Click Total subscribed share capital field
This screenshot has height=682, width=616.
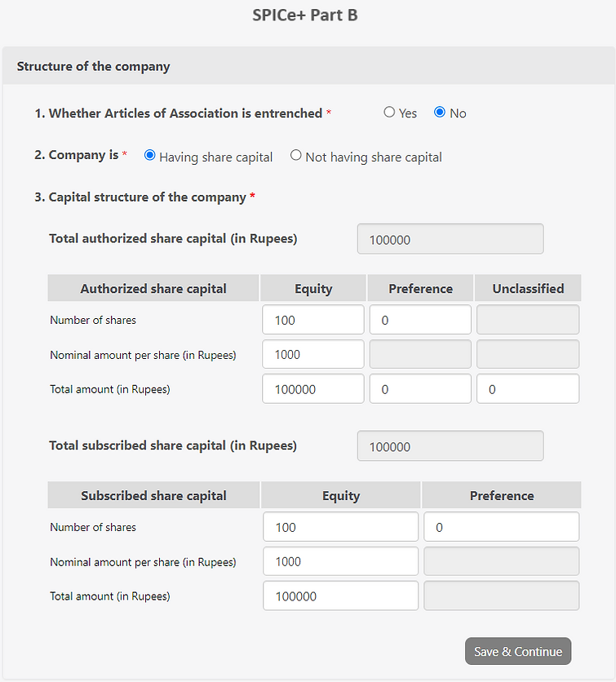(450, 446)
